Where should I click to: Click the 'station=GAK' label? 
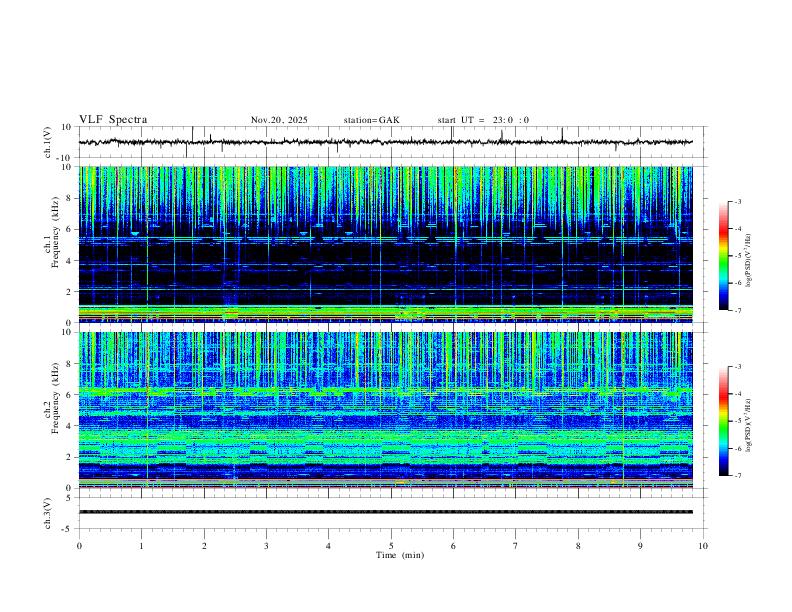pos(372,120)
